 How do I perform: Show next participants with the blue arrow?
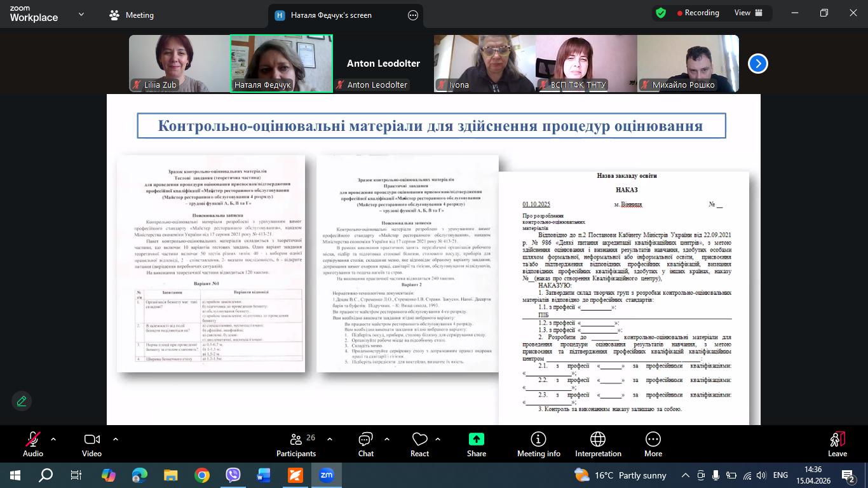[757, 64]
